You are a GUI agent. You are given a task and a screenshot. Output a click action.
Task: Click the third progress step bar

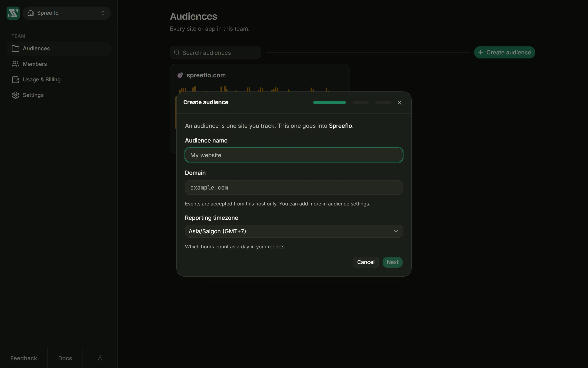point(383,102)
